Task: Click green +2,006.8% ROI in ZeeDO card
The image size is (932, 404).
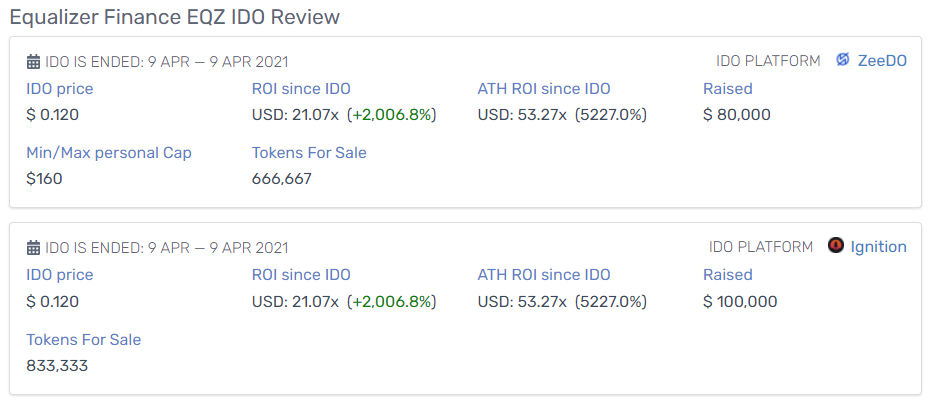Action: pos(392,115)
